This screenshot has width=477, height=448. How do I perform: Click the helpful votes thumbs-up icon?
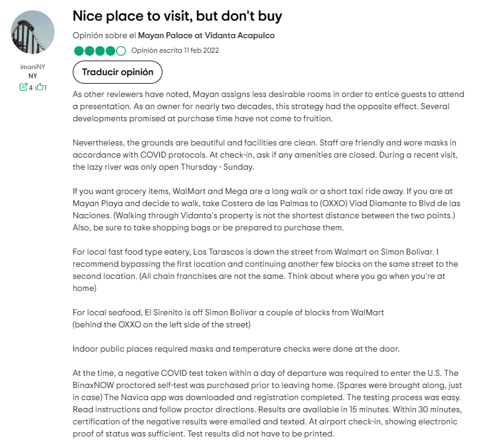pyautogui.click(x=39, y=87)
